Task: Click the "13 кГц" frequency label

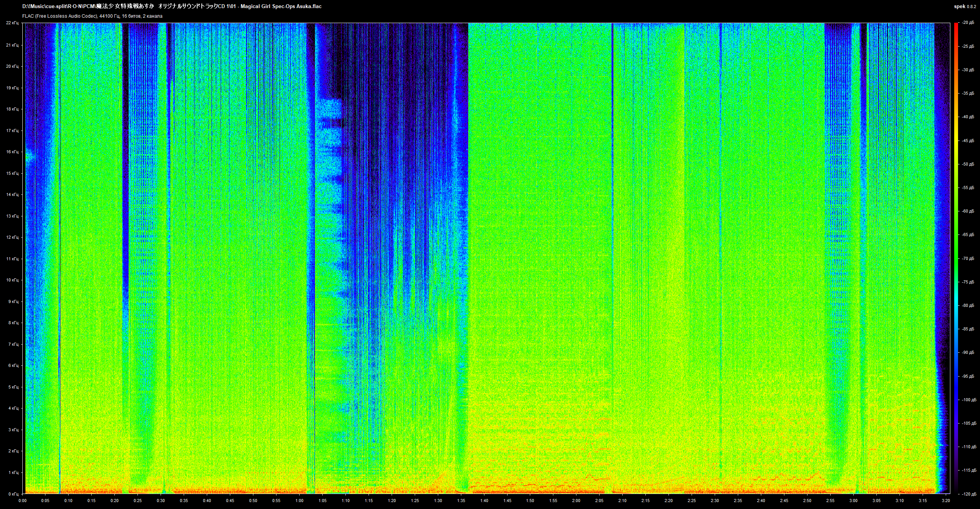Action: click(12, 216)
